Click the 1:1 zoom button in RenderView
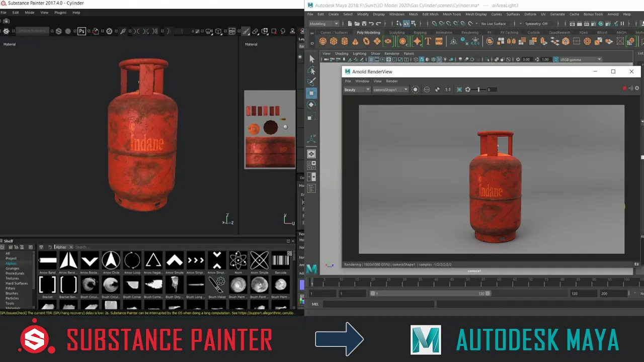644x362 pixels. [x=448, y=89]
